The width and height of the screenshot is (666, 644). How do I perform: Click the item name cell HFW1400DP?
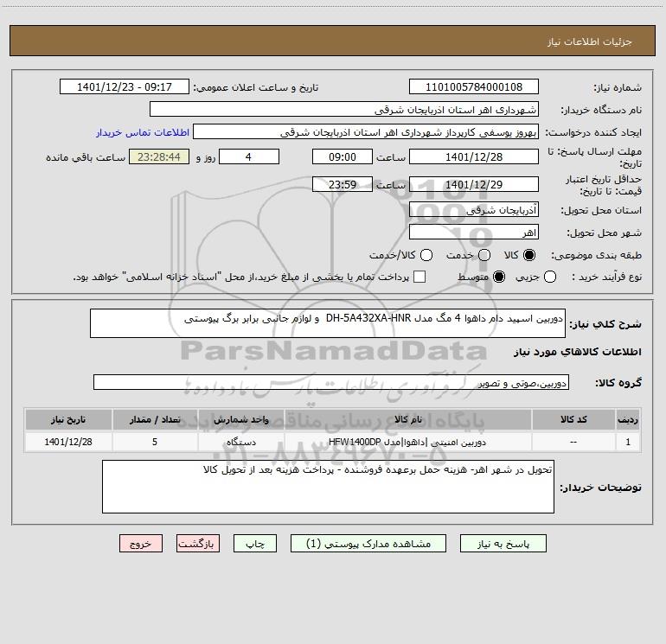click(407, 442)
